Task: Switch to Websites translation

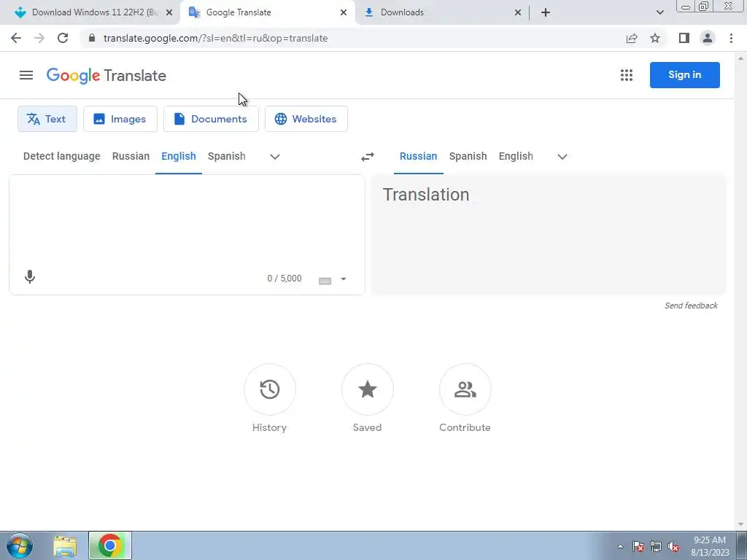Action: [306, 119]
